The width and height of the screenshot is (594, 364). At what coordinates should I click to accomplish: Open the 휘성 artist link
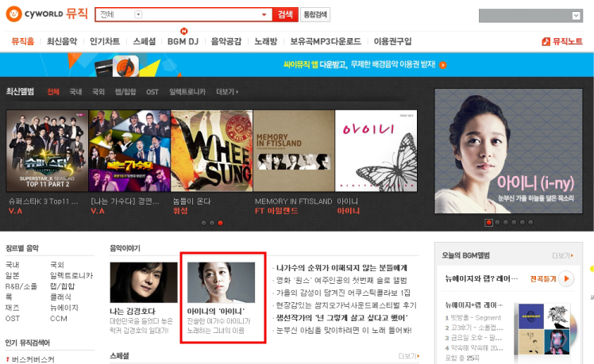pyautogui.click(x=180, y=211)
